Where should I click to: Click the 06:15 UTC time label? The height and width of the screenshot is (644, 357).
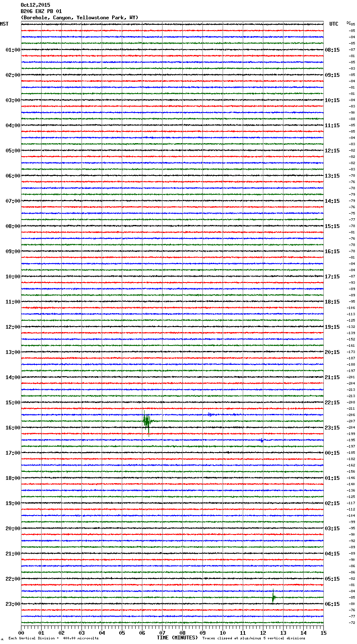[x=332, y=604]
